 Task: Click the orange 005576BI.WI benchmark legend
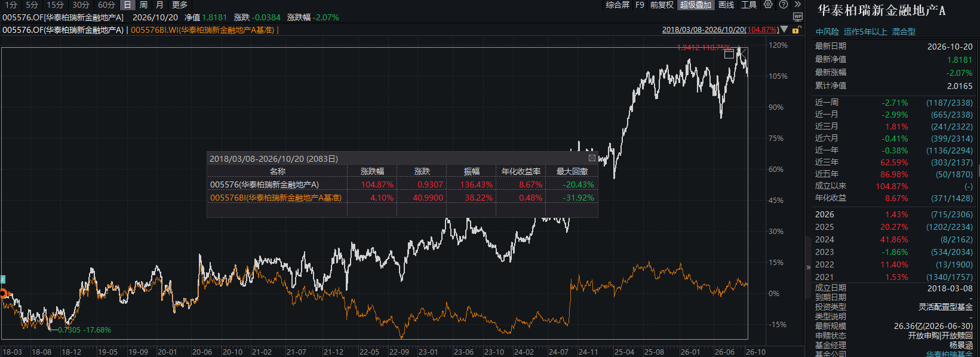(x=202, y=30)
